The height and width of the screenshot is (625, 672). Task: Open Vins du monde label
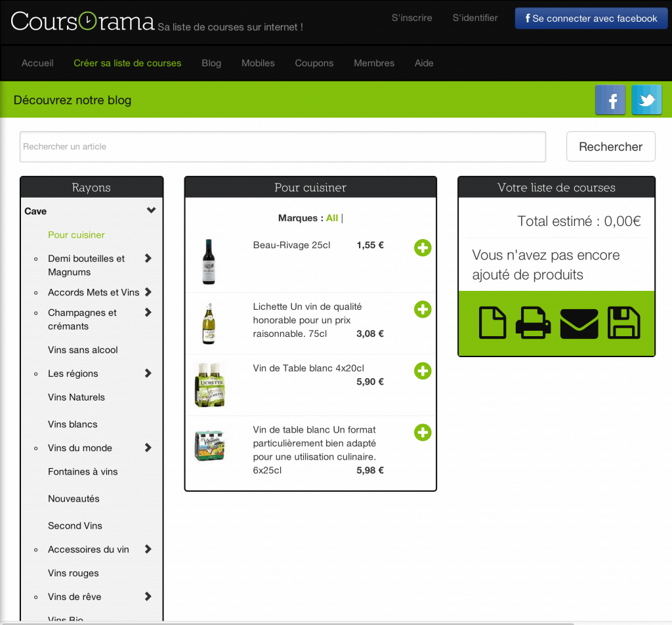coord(79,448)
